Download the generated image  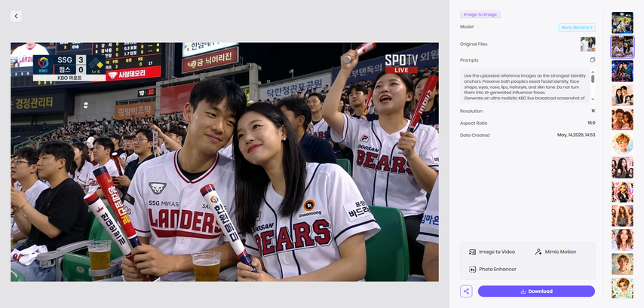(x=536, y=291)
